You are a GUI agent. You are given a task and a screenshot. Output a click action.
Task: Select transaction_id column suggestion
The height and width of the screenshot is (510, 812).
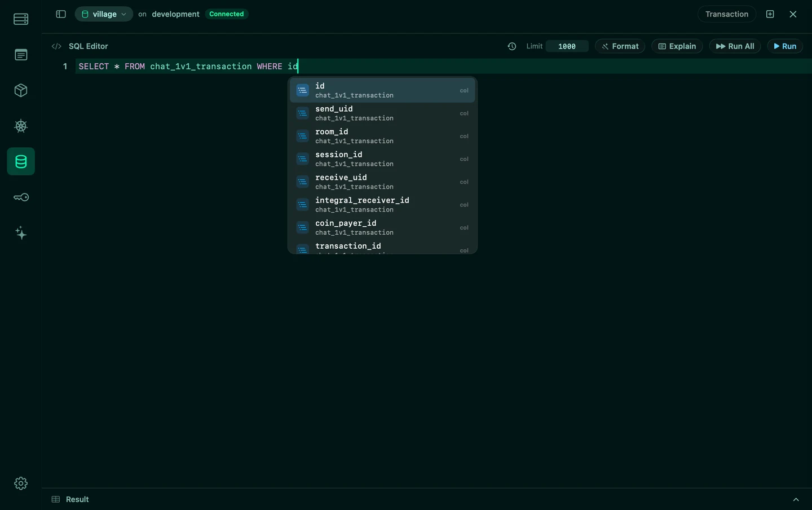(382, 247)
